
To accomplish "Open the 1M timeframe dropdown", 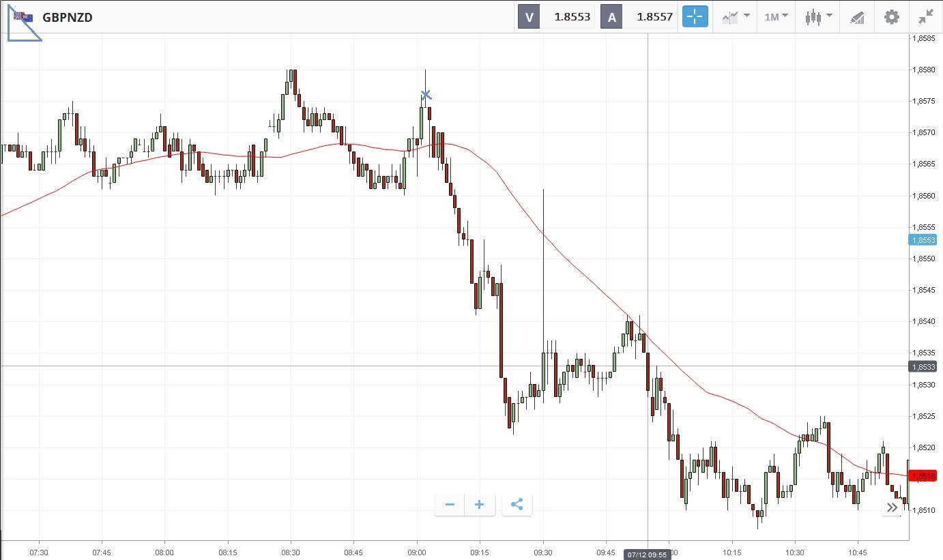I will click(776, 17).
